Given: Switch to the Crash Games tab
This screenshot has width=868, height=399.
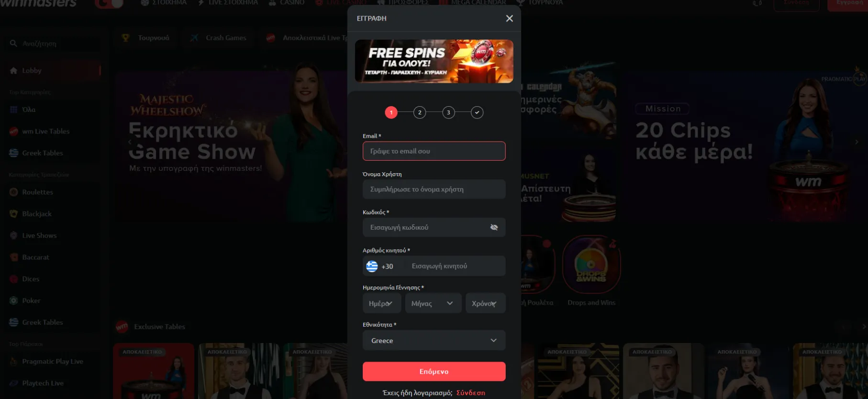Looking at the screenshot, I should click(x=218, y=38).
